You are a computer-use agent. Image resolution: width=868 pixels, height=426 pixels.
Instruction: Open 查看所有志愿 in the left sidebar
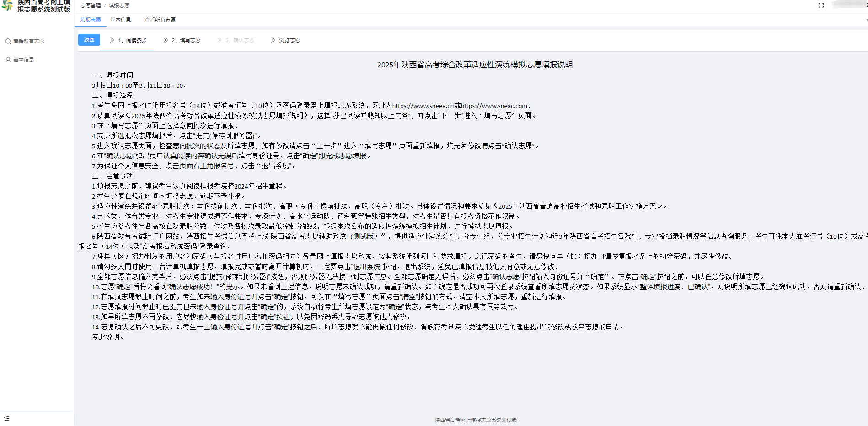coord(29,42)
